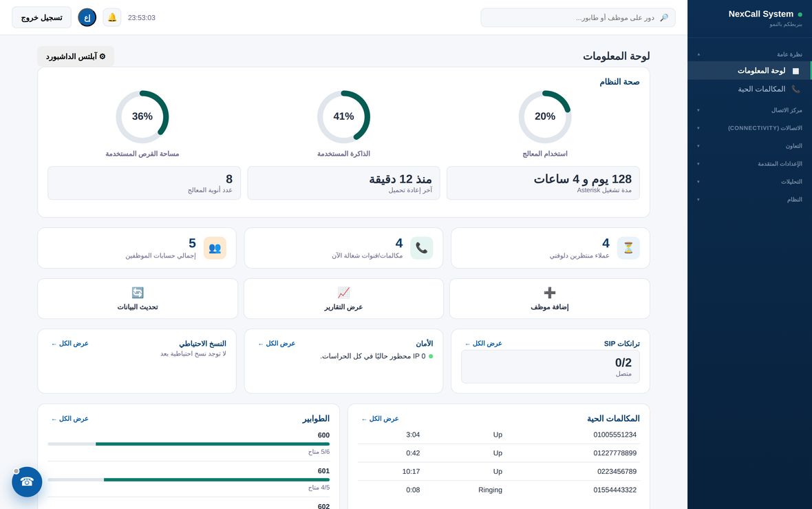Open the أبلتس الداشبورد settings button

76,56
